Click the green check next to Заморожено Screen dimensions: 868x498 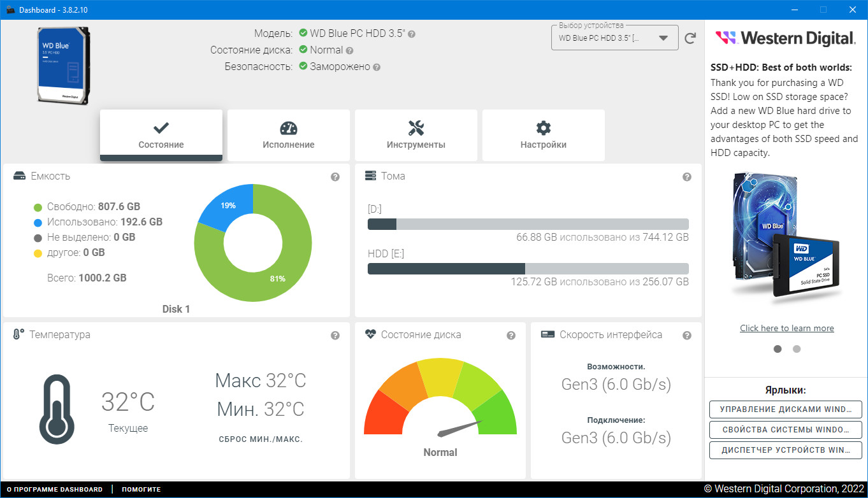pos(303,66)
